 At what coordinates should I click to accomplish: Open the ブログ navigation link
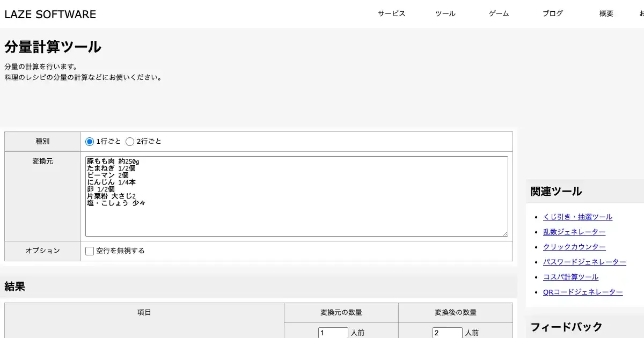point(553,14)
